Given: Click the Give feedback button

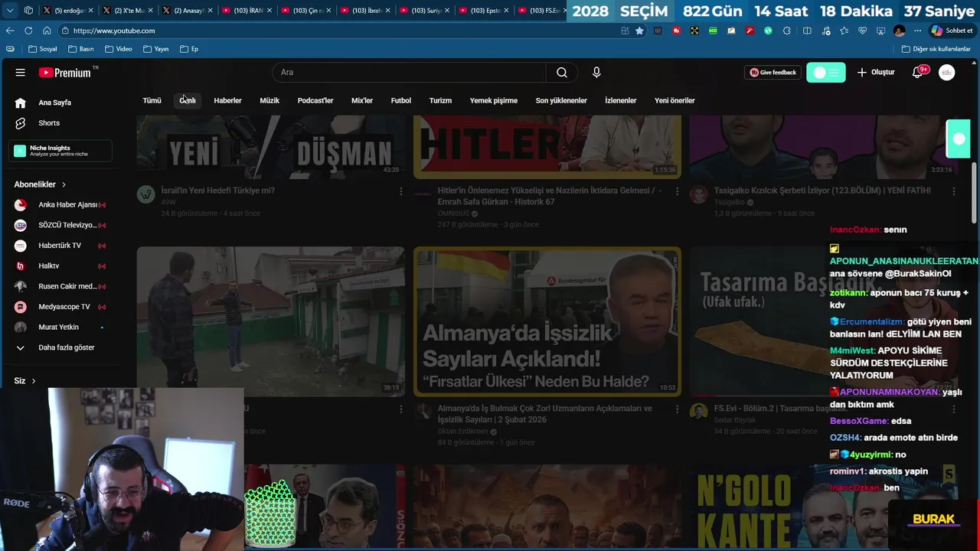Looking at the screenshot, I should click(x=773, y=73).
